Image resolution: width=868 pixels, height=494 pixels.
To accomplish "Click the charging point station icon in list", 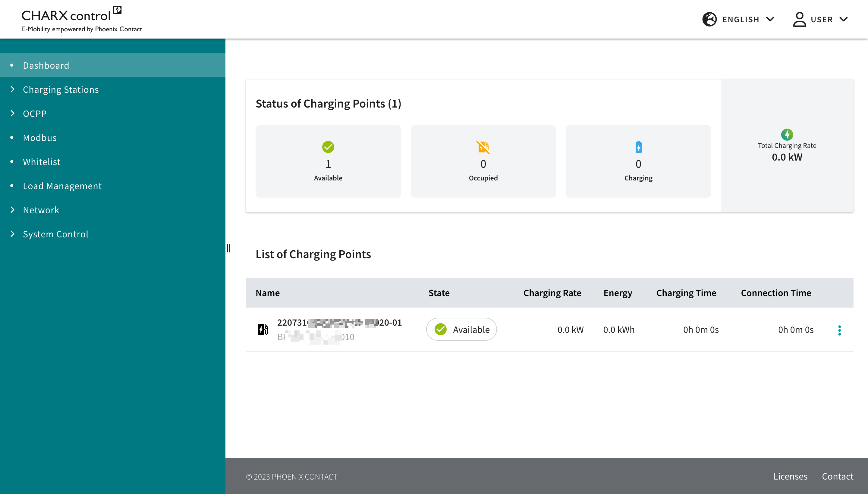I will (263, 329).
